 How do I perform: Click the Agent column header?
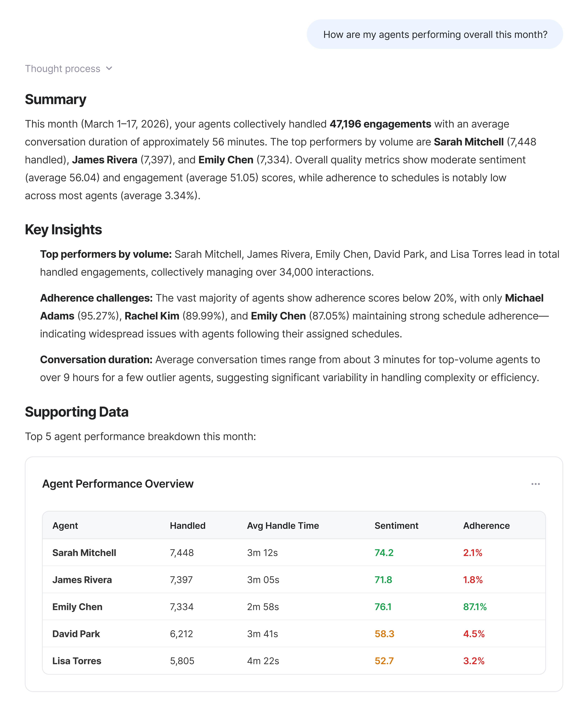65,526
